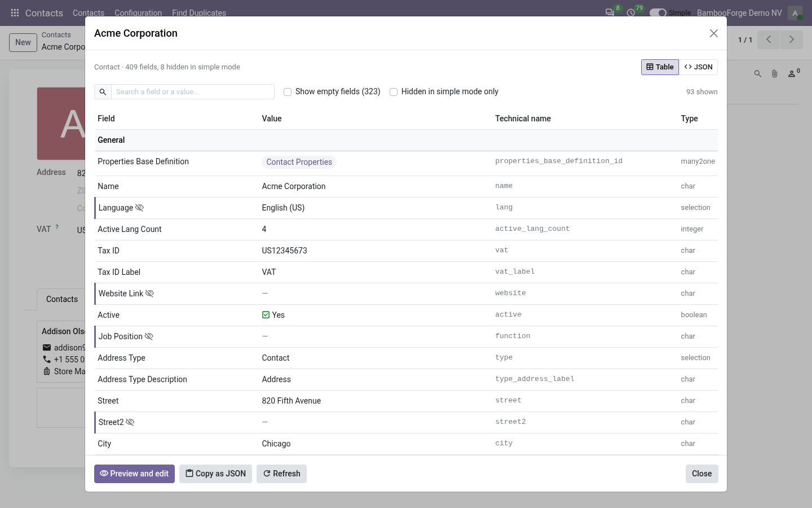Open the Configuration menu

coord(138,13)
